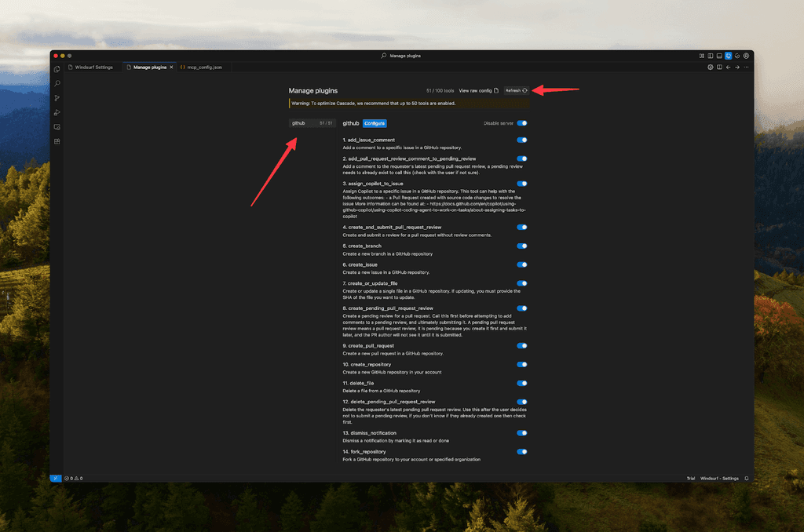Open the Extensions icon in the activity bar
The image size is (804, 532).
(x=57, y=141)
